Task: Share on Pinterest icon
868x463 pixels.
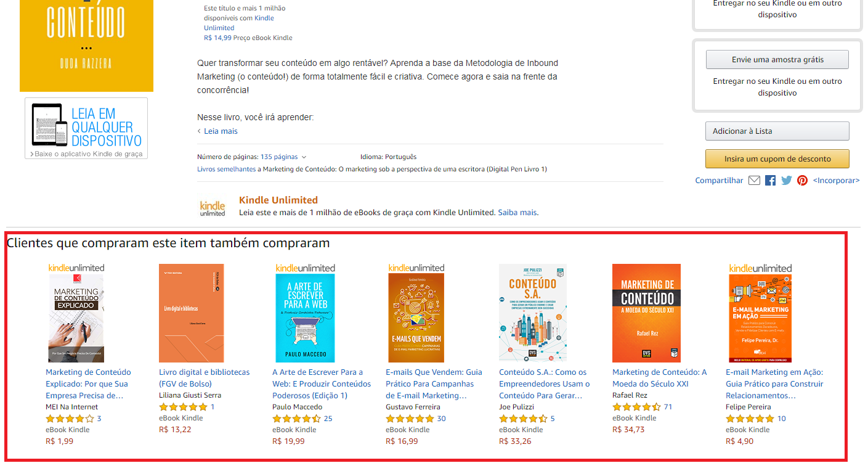Action: 802,181
